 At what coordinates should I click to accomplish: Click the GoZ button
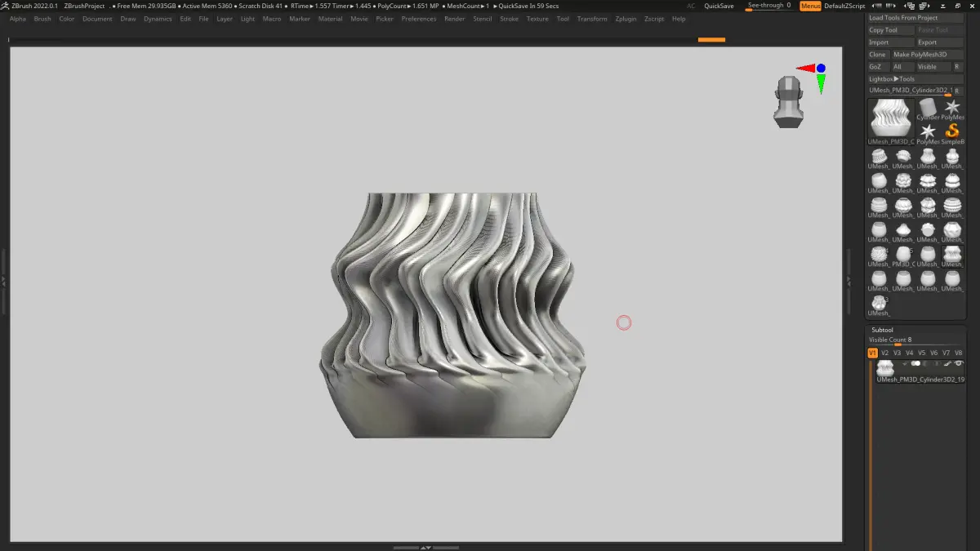coord(878,67)
